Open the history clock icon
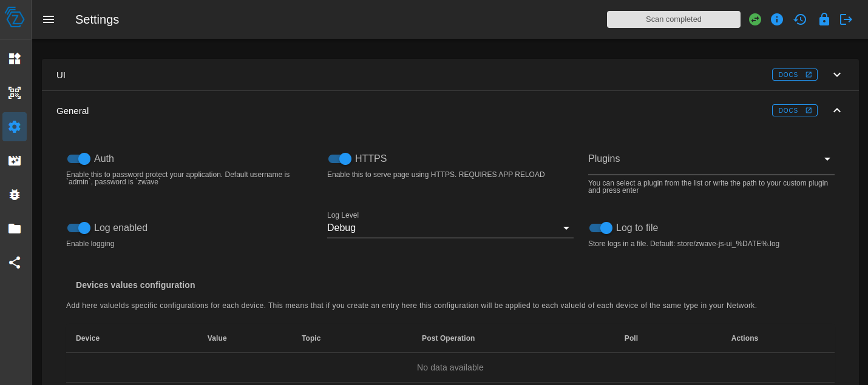Viewport: 868px width, 385px height. (x=800, y=19)
